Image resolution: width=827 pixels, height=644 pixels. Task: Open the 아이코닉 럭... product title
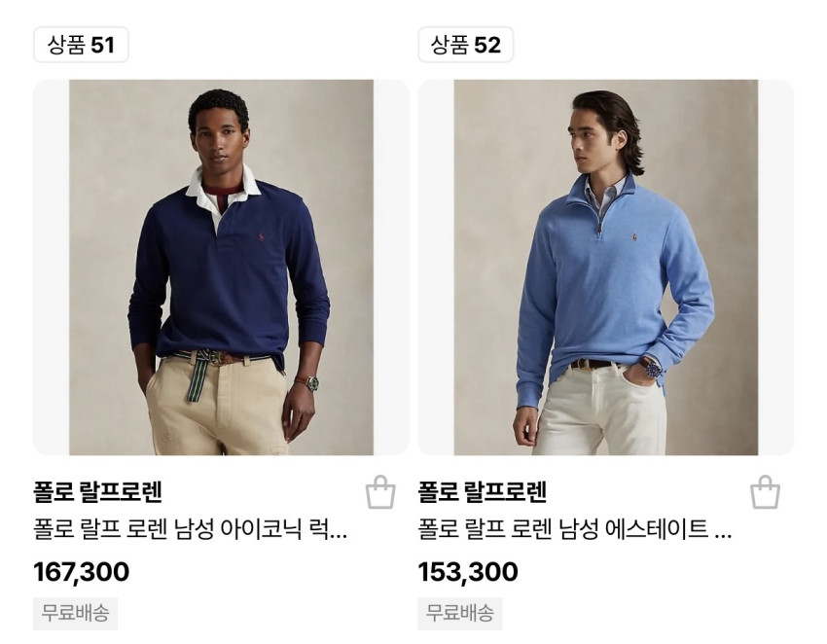[x=191, y=529]
